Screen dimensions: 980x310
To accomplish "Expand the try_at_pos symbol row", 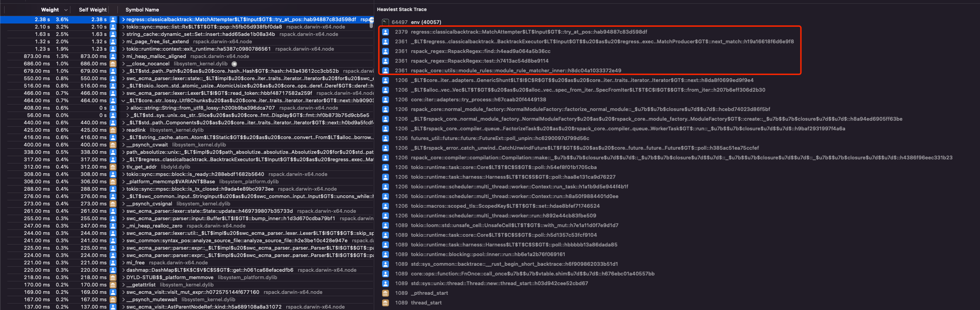I will [x=123, y=19].
